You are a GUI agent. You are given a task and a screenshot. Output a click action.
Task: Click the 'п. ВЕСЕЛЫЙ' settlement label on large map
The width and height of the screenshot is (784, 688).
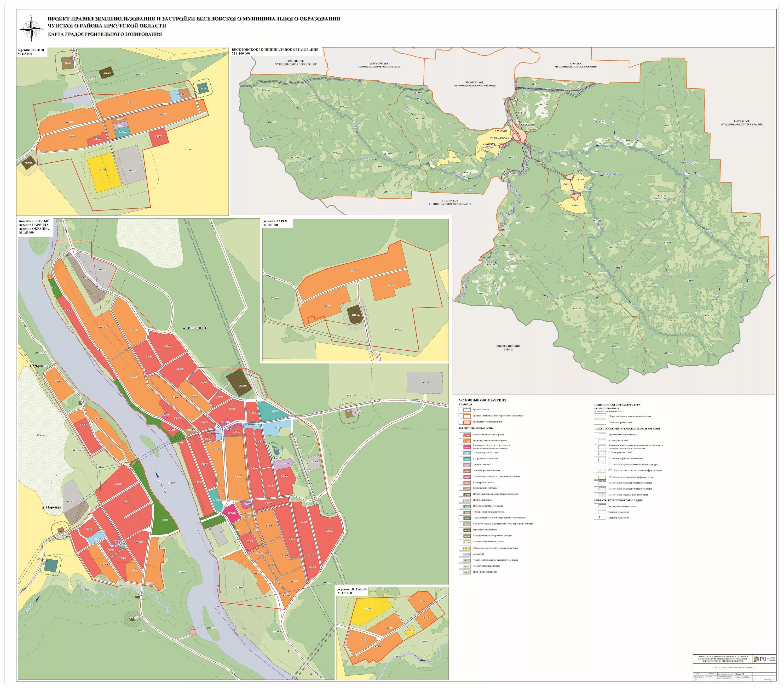point(194,328)
